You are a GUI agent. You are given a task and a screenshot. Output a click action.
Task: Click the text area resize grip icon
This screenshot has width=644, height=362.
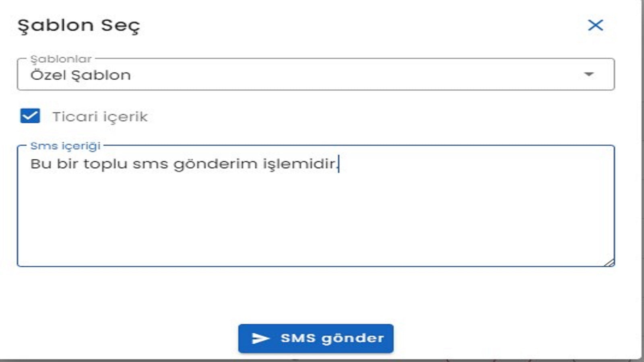coord(609,262)
